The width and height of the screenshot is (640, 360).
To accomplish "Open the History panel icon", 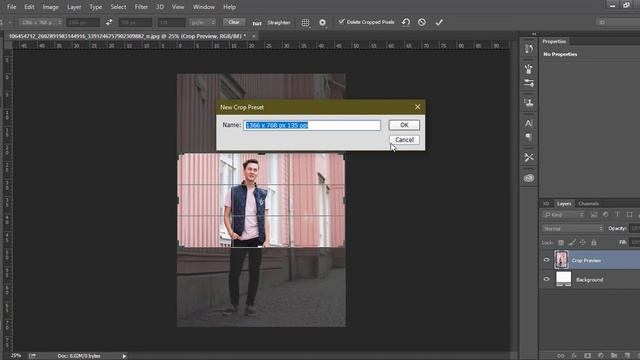I will click(x=529, y=49).
